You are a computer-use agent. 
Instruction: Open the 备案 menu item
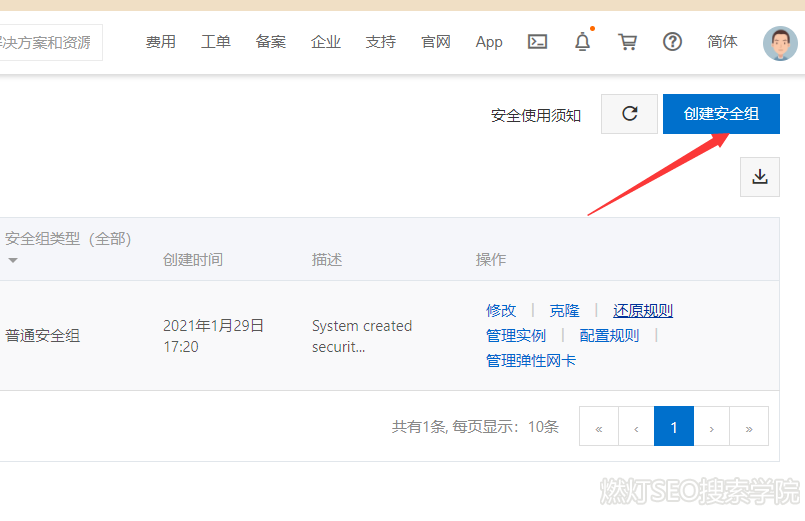[270, 42]
